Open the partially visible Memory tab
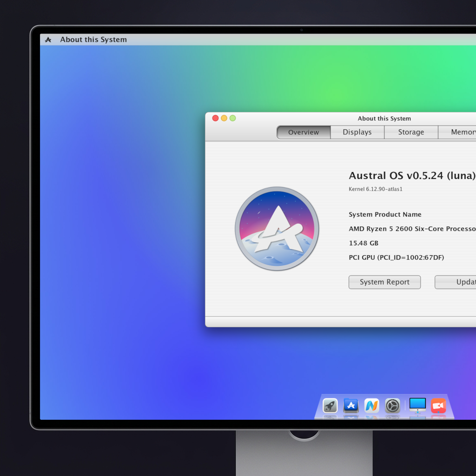476x476 pixels. click(457, 132)
